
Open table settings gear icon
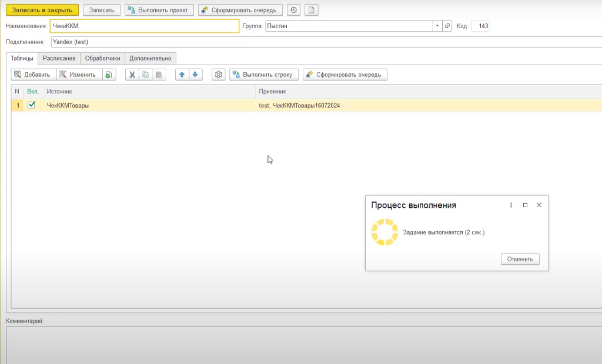coord(219,75)
